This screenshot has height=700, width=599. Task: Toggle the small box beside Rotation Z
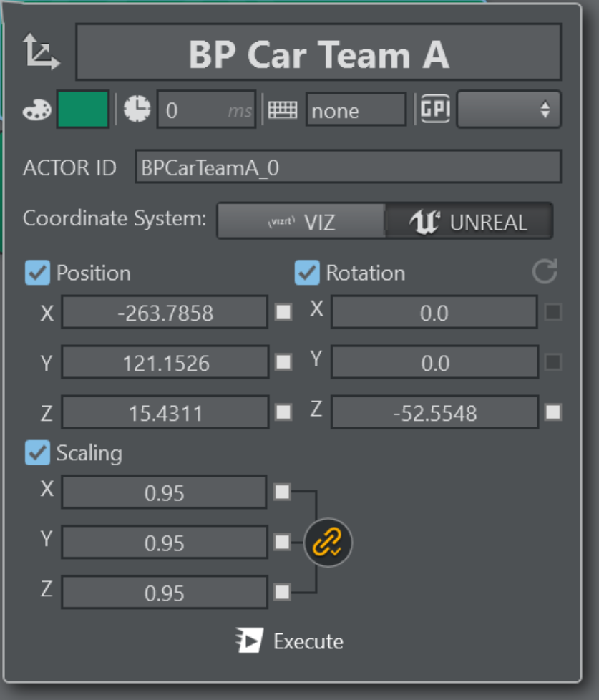pos(552,412)
